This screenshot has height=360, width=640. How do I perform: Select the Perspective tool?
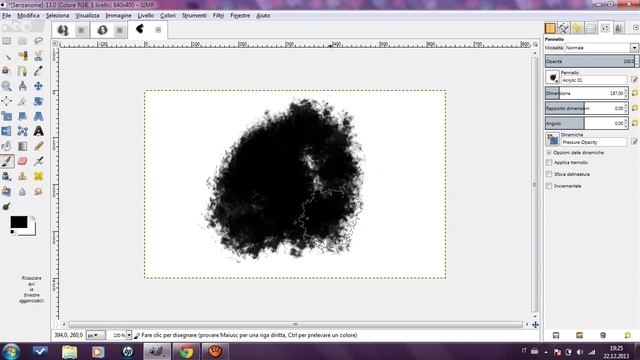coord(38,116)
